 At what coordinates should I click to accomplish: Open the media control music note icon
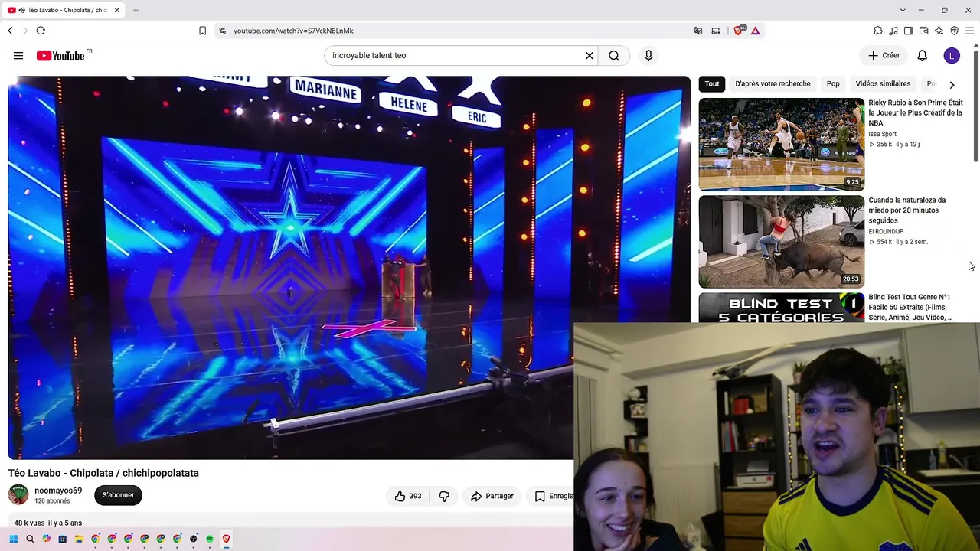(x=893, y=31)
